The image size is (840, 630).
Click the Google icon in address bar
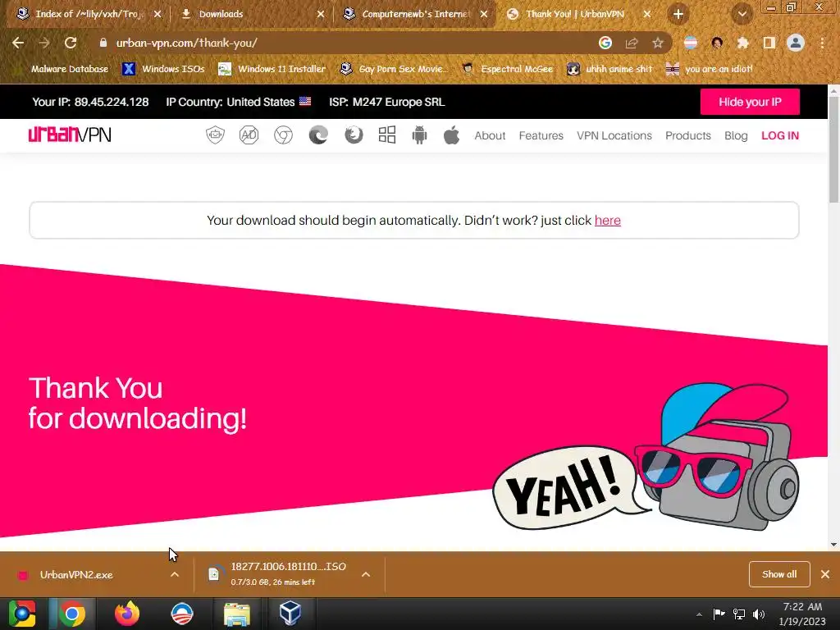pos(605,43)
